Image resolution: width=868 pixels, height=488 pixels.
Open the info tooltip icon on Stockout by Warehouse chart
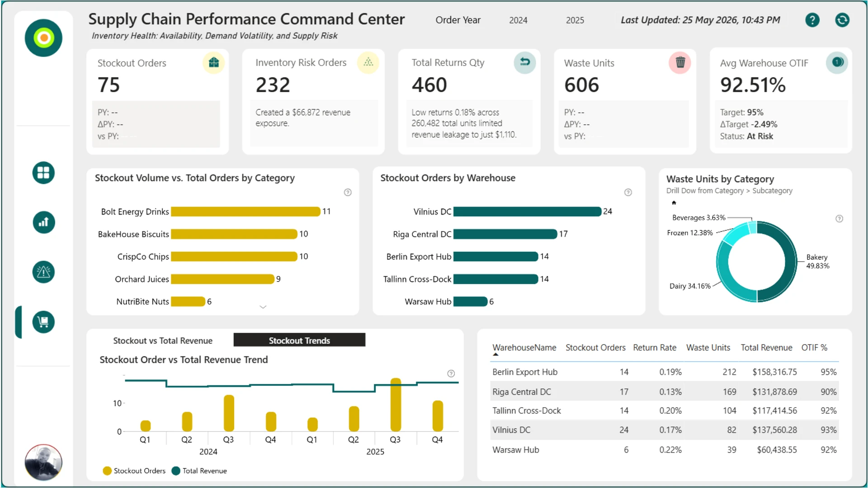click(x=628, y=192)
